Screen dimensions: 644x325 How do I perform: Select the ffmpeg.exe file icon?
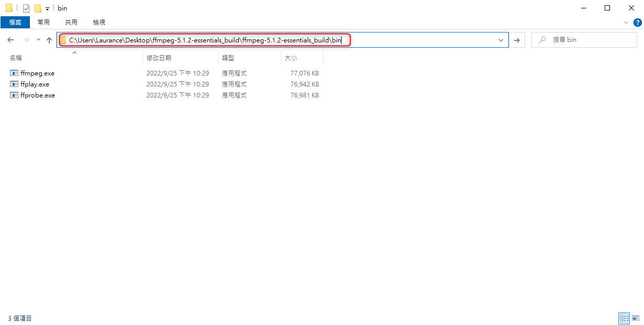(14, 73)
